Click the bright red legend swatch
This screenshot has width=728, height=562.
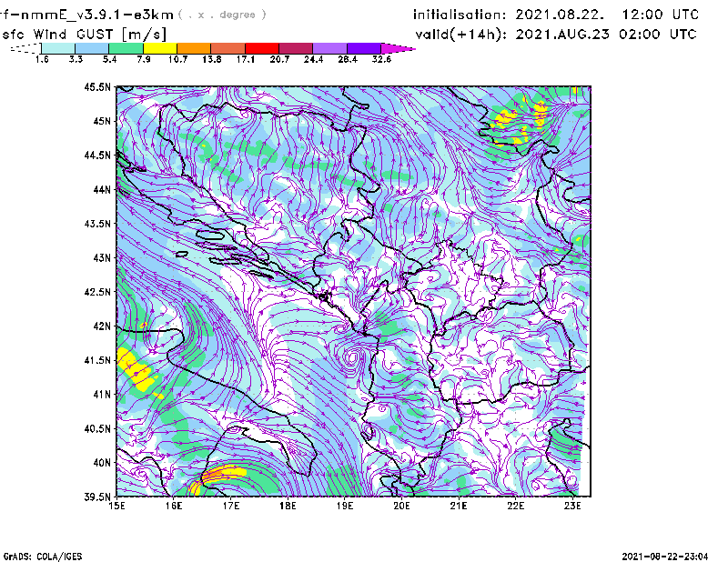[262, 48]
